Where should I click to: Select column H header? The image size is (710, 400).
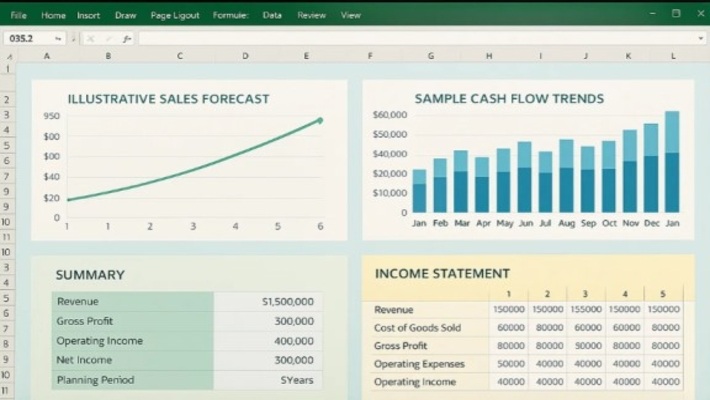pyautogui.click(x=489, y=56)
